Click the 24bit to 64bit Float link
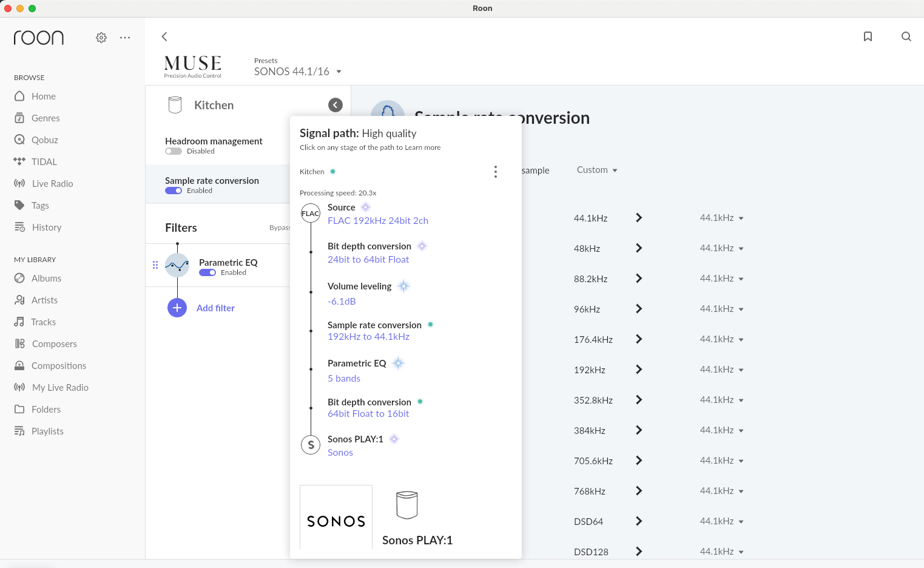The width and height of the screenshot is (924, 568). tap(368, 260)
